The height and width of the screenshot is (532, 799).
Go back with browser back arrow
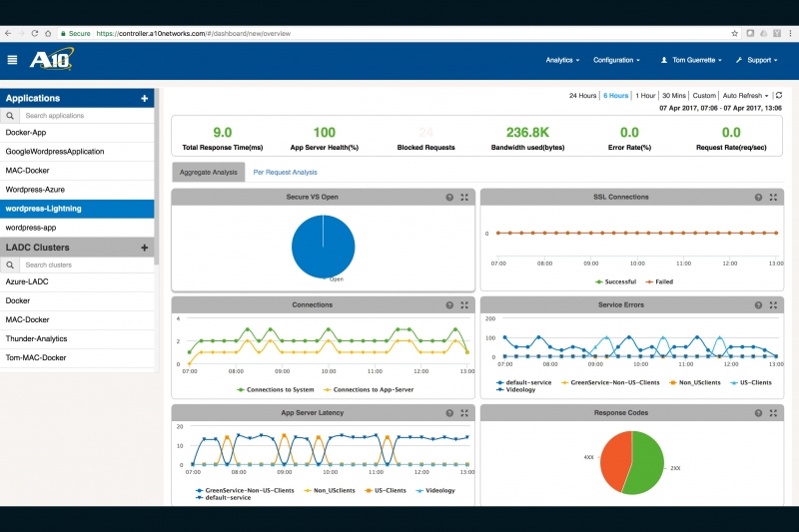point(8,33)
